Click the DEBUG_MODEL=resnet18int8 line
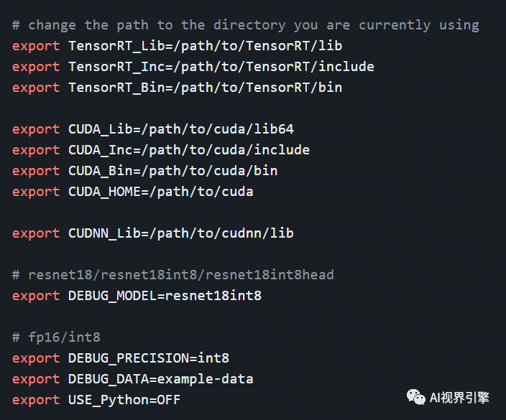The height and width of the screenshot is (420, 506). pyautogui.click(x=137, y=296)
